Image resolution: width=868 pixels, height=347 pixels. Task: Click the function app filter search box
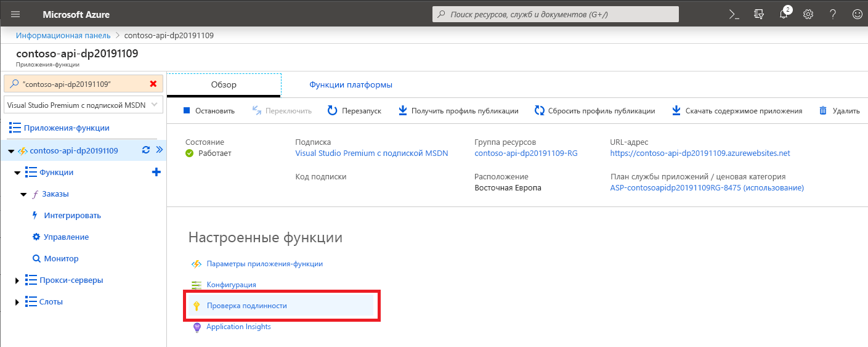click(x=84, y=84)
